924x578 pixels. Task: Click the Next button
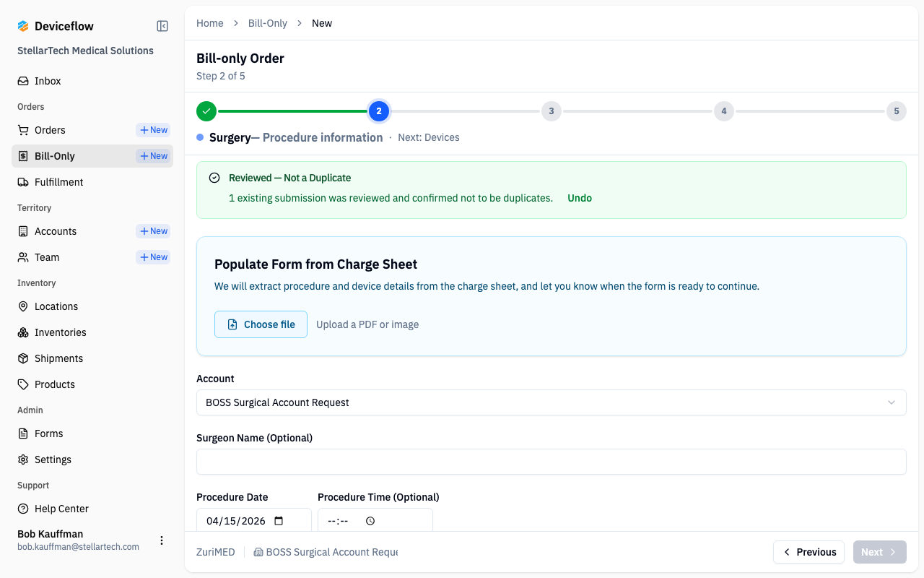(x=880, y=552)
